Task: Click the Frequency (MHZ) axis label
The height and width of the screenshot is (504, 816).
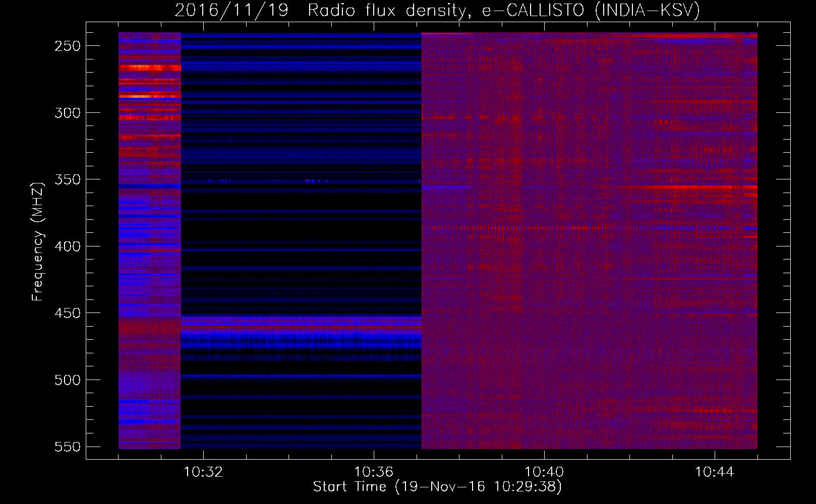Action: coord(38,242)
